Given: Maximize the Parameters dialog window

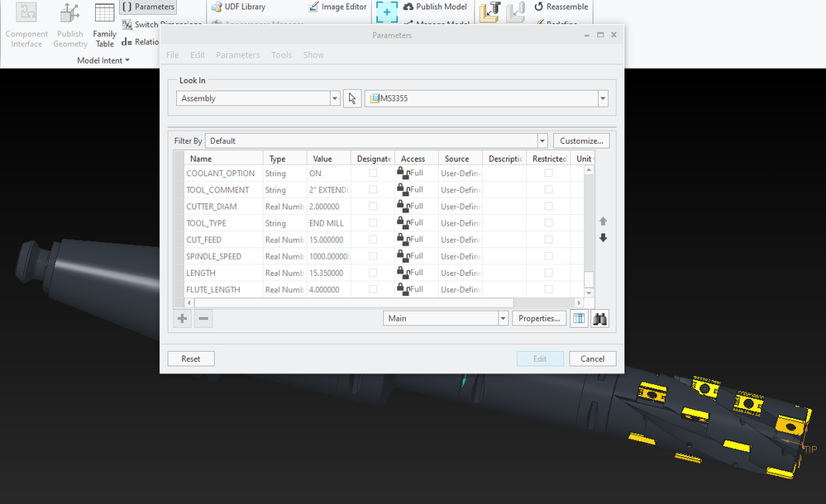Looking at the screenshot, I should pyautogui.click(x=600, y=35).
